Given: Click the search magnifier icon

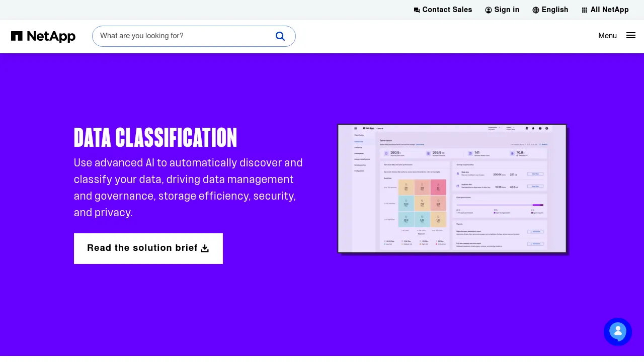Looking at the screenshot, I should coord(280,36).
